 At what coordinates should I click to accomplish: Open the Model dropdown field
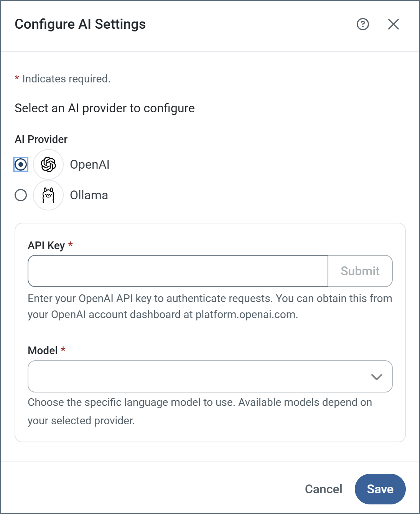(x=199, y=376)
